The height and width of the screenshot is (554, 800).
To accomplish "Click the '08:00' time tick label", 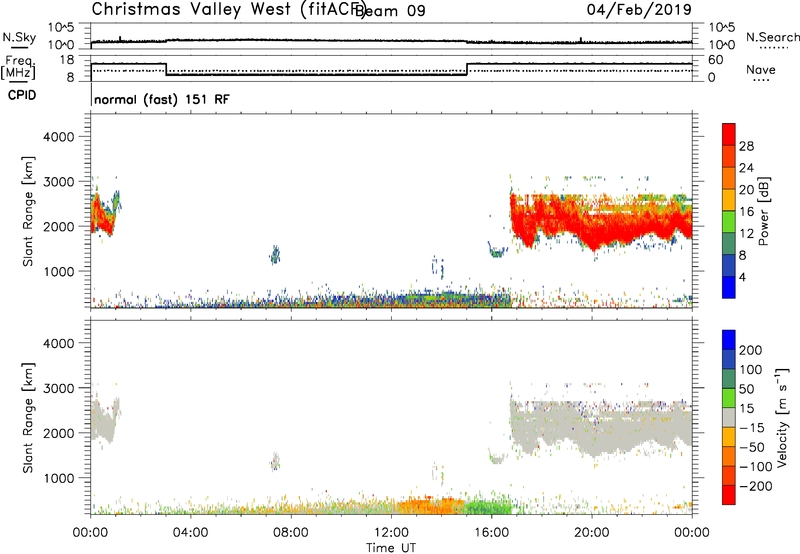I will [291, 533].
